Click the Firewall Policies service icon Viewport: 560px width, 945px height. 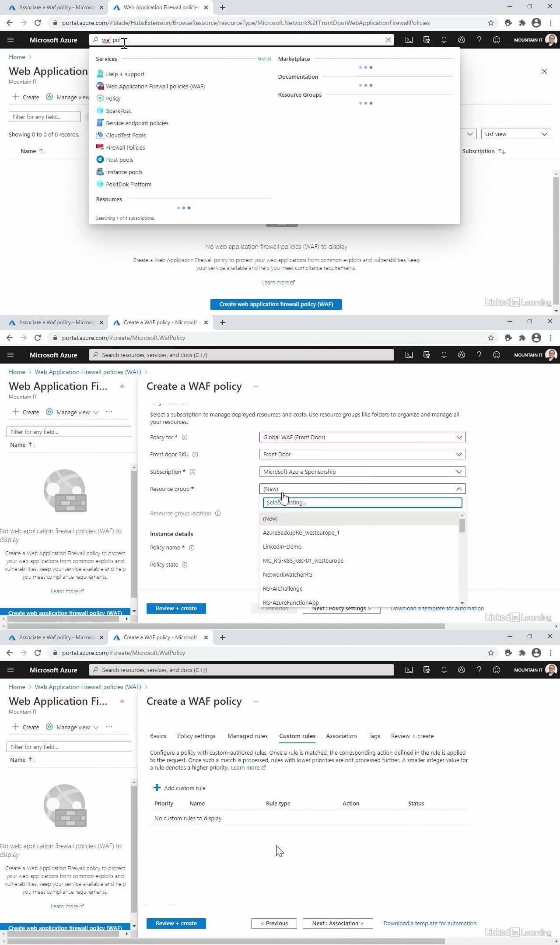pyautogui.click(x=100, y=147)
